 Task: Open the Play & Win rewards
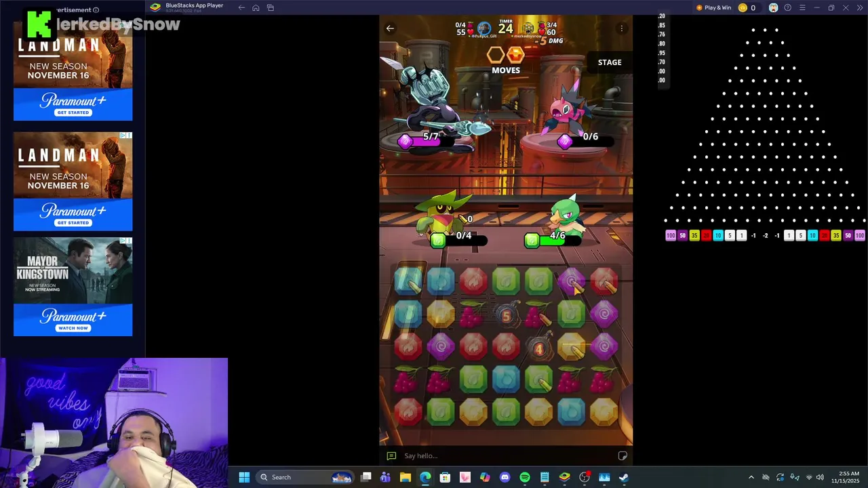point(713,7)
